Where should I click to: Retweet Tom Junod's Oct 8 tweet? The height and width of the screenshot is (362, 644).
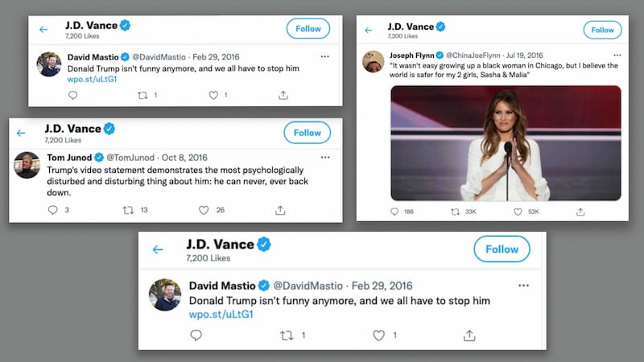tap(127, 210)
